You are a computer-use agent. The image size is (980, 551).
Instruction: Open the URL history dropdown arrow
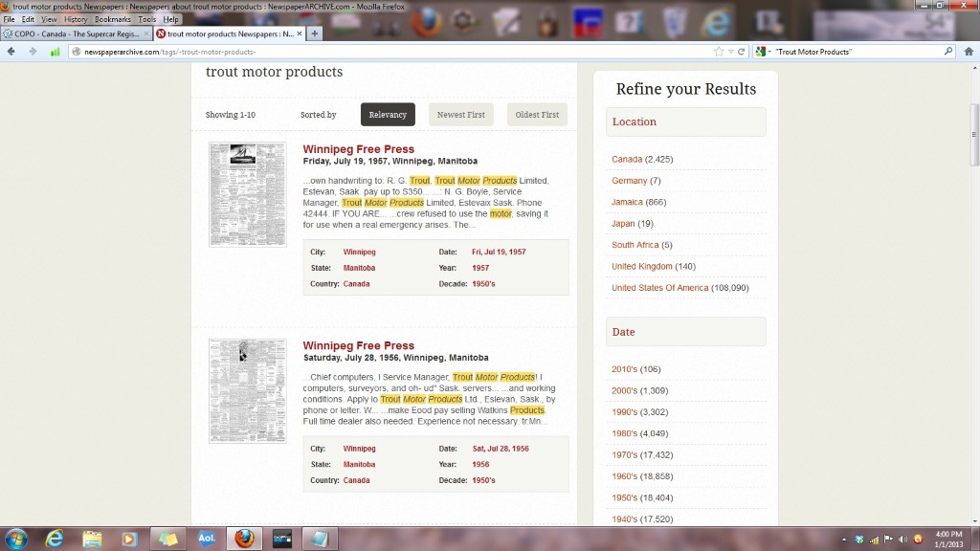coord(730,52)
